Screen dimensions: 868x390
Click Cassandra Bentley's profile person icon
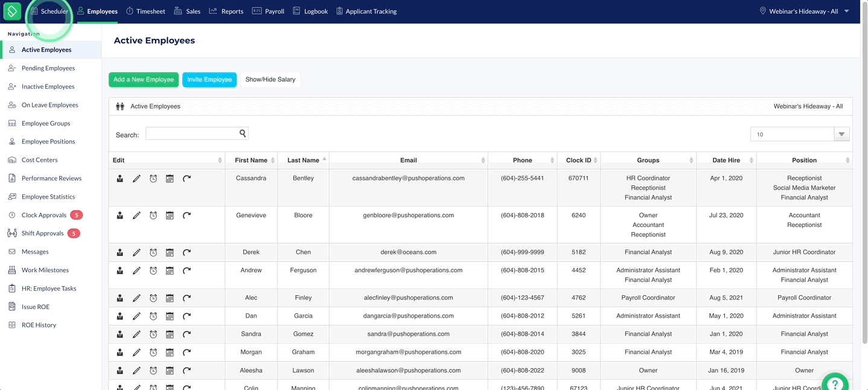[x=120, y=179]
